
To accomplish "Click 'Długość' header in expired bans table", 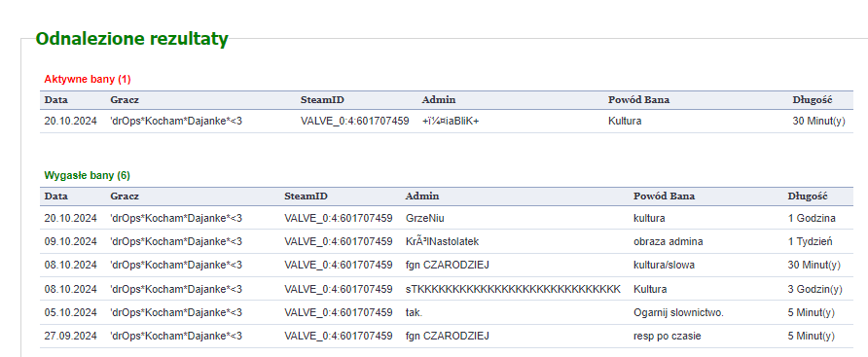I will point(808,196).
